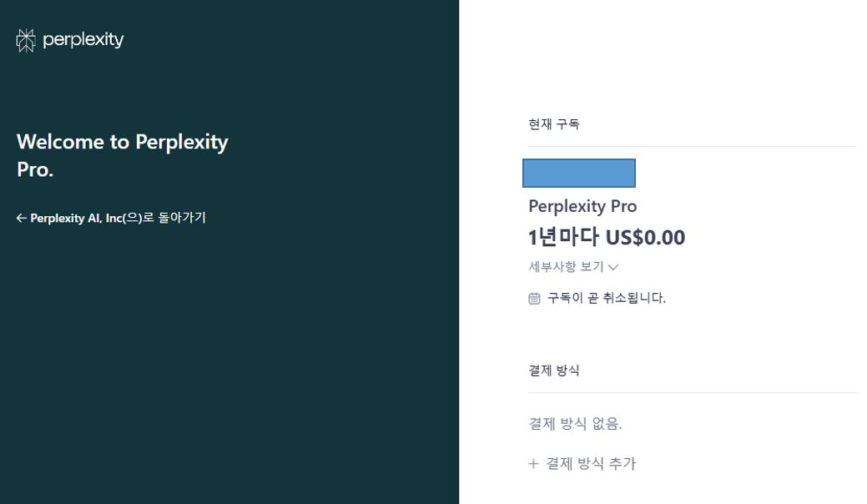Screen dimensions: 867x504
Task: Click 결제 방식 추가 to add a payment method
Action: (x=588, y=464)
